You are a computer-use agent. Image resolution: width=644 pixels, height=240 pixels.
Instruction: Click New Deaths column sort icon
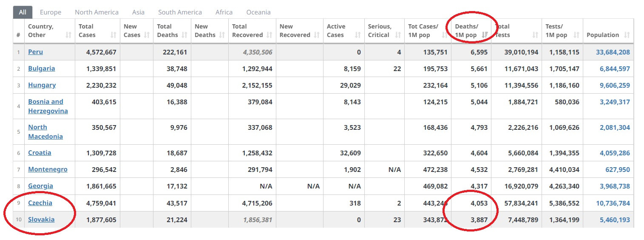[222, 35]
